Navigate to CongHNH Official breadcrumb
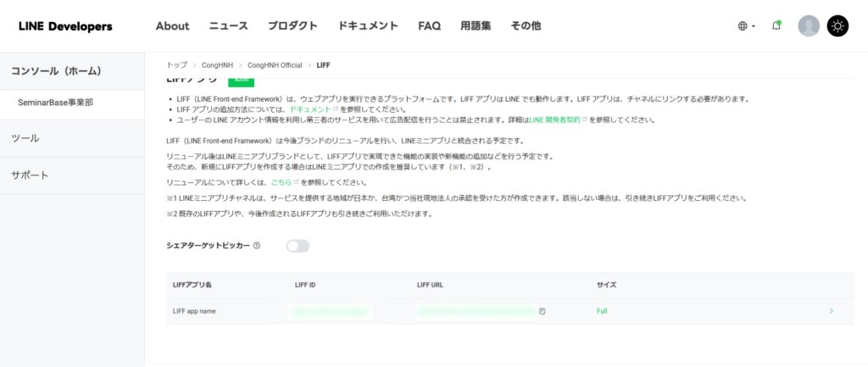Screen dimensions: 868x367 [x=274, y=65]
